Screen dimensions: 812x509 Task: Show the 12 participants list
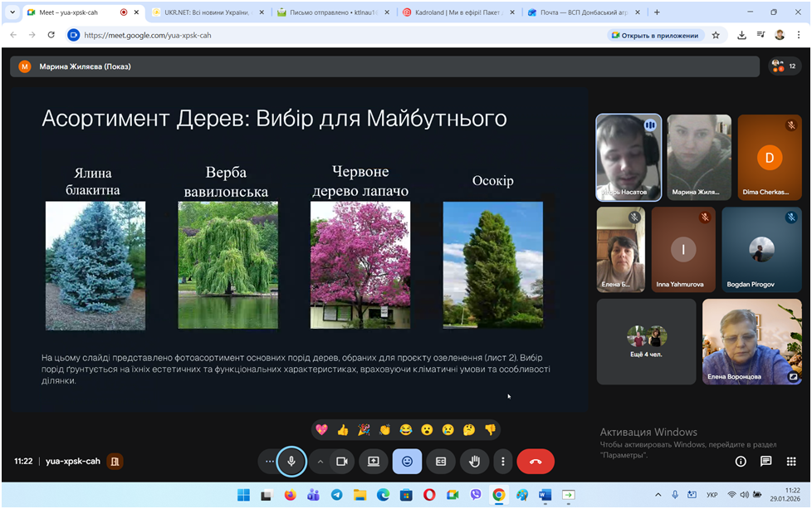pos(784,66)
